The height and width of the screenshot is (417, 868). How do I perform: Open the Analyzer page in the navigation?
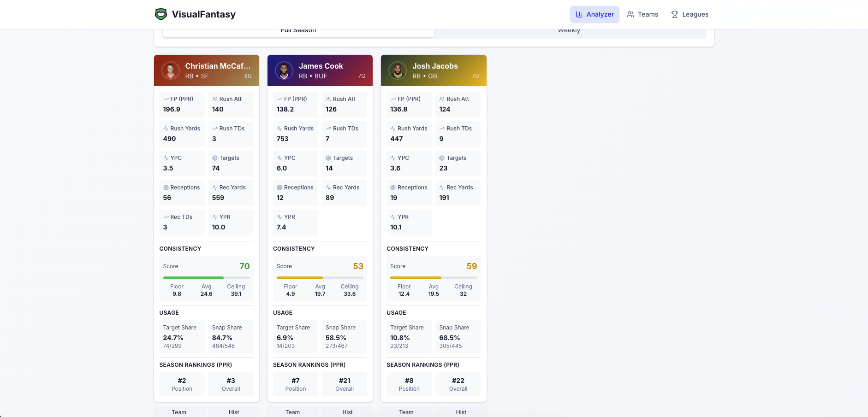(595, 14)
